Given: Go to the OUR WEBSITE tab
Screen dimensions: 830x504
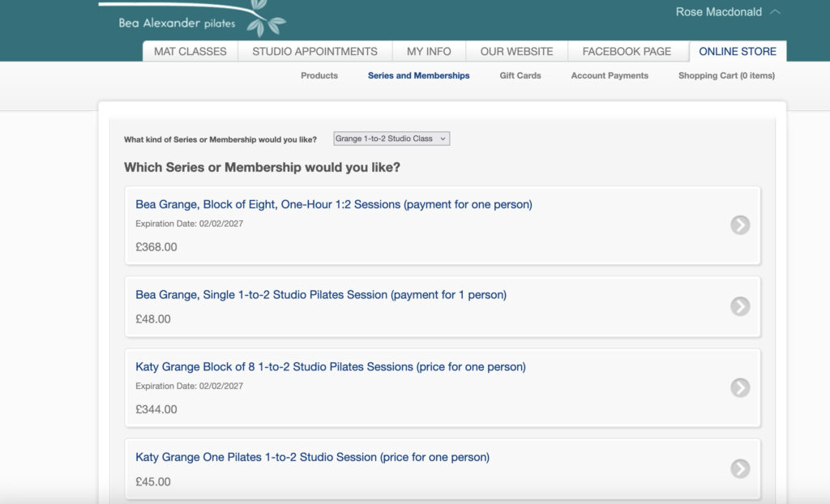Looking at the screenshot, I should pos(516,51).
